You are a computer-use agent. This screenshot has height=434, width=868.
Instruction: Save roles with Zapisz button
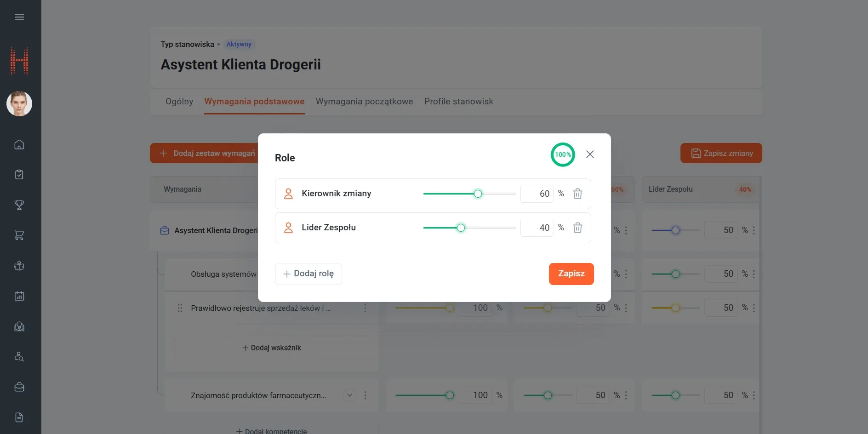pos(571,274)
